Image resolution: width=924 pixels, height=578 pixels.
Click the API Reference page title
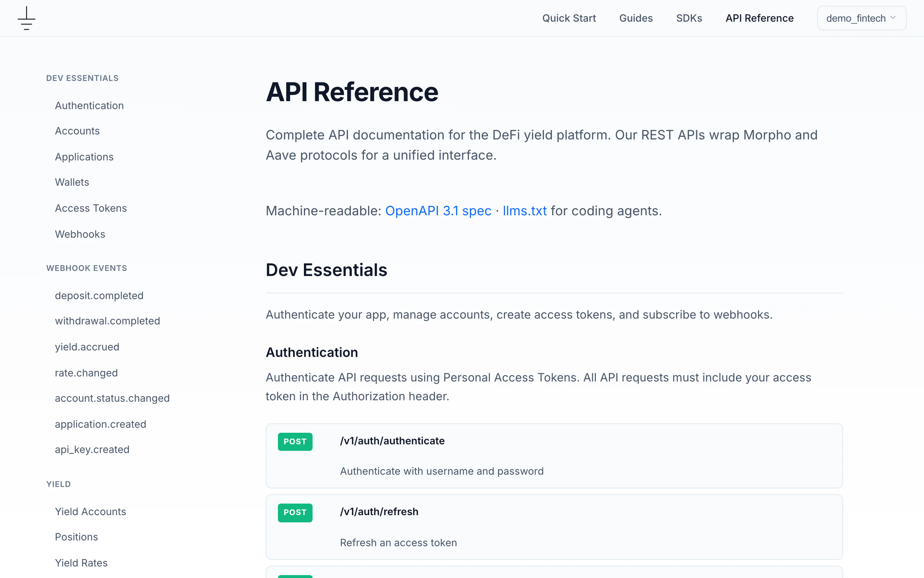pos(352,92)
